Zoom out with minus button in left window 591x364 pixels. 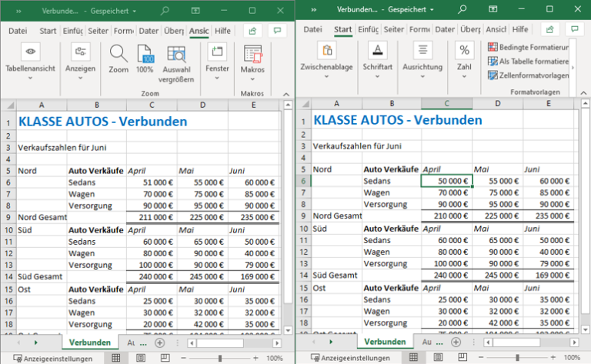pos(184,358)
